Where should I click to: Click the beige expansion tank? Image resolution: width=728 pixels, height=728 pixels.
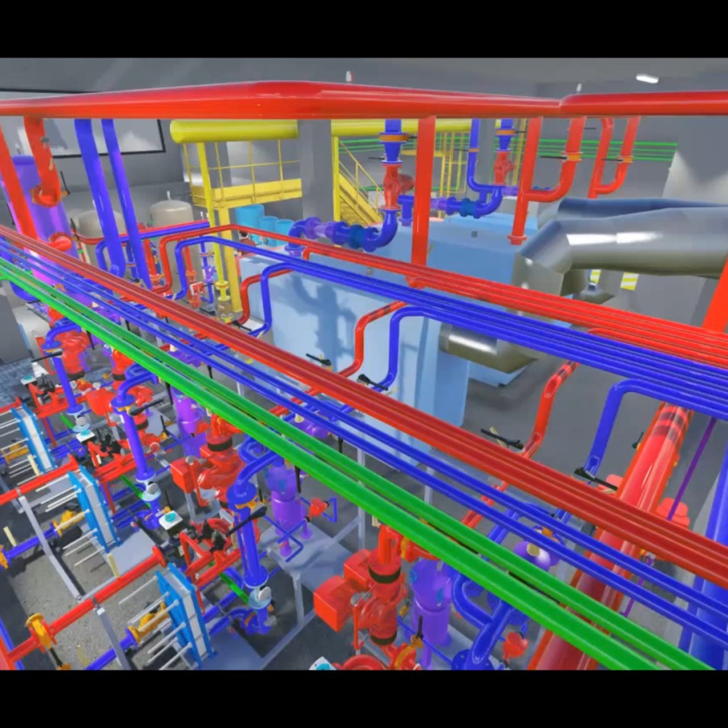[171, 213]
